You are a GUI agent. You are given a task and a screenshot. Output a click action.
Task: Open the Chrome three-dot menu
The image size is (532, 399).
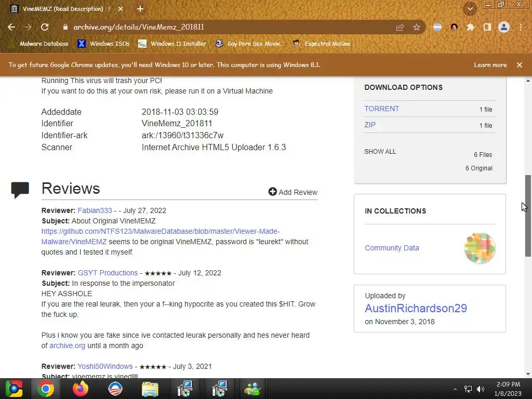(521, 27)
